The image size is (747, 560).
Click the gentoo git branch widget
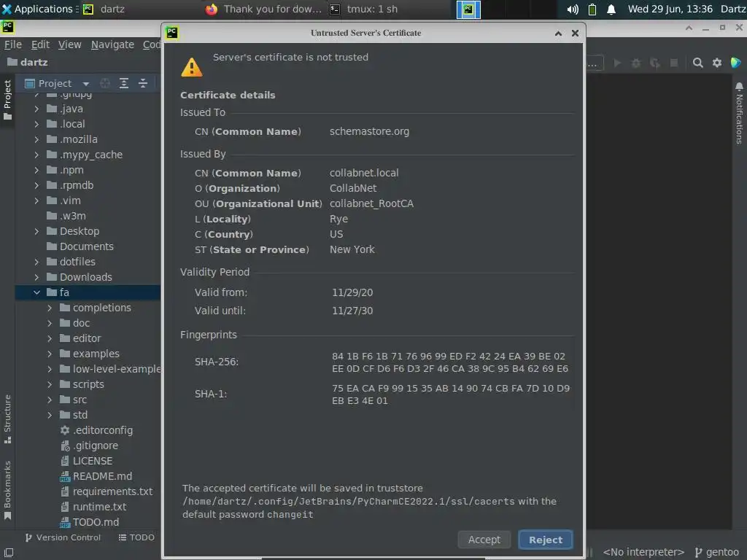pos(716,552)
